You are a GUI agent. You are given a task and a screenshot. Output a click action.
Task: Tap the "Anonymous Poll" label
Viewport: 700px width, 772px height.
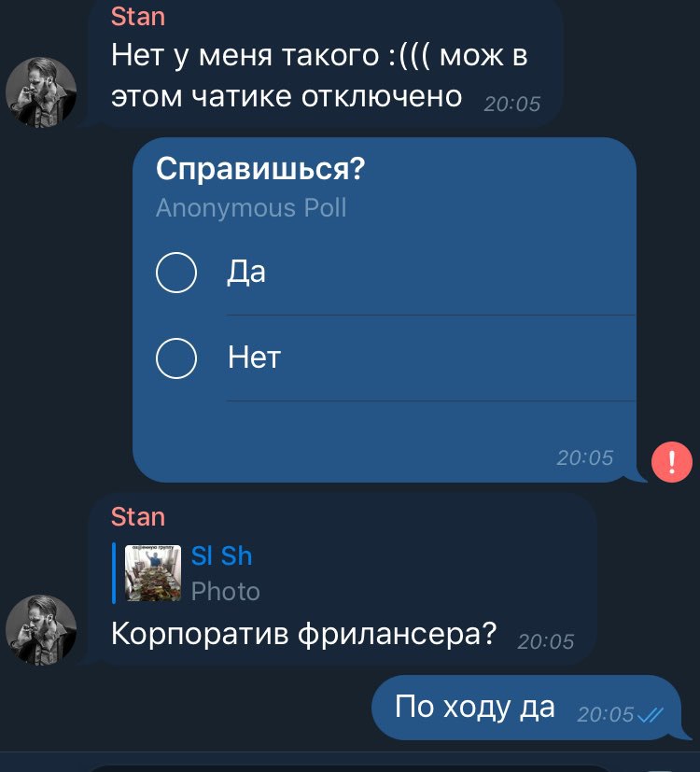coord(251,208)
